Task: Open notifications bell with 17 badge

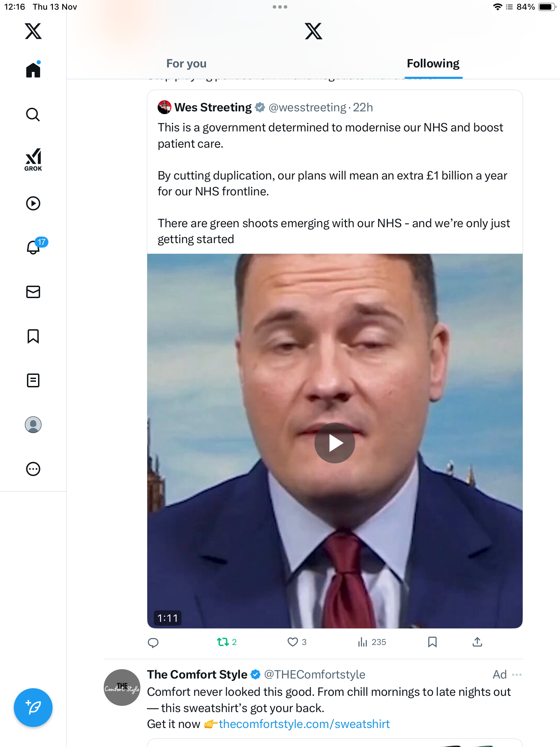Action: pos(34,247)
